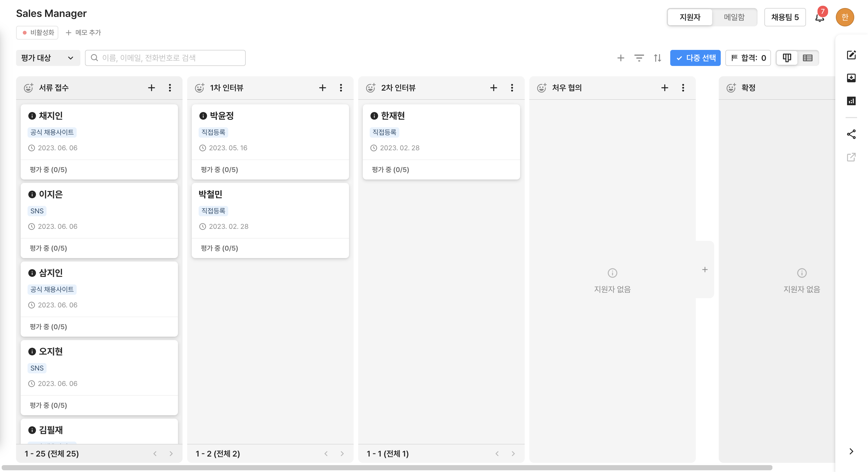The height and width of the screenshot is (472, 868).
Task: Click the info icon next to 오지현
Action: coord(32,352)
